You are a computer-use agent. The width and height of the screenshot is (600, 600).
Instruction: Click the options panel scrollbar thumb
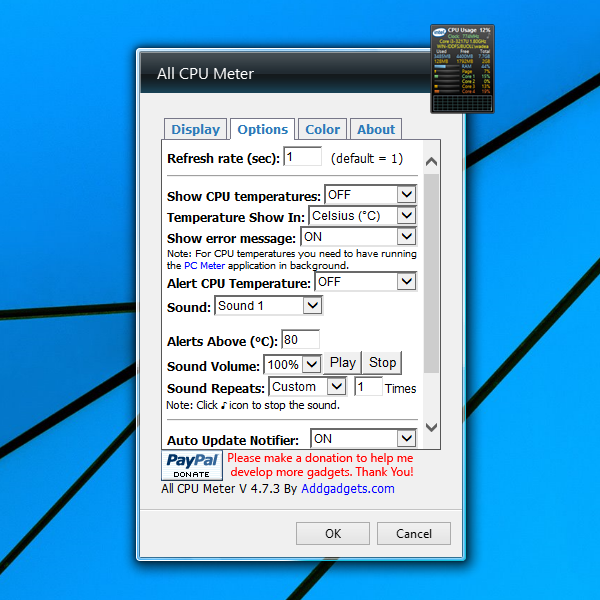coord(431,273)
